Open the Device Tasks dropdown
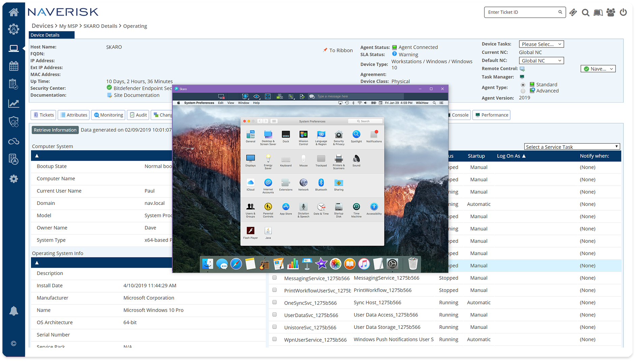 541,44
